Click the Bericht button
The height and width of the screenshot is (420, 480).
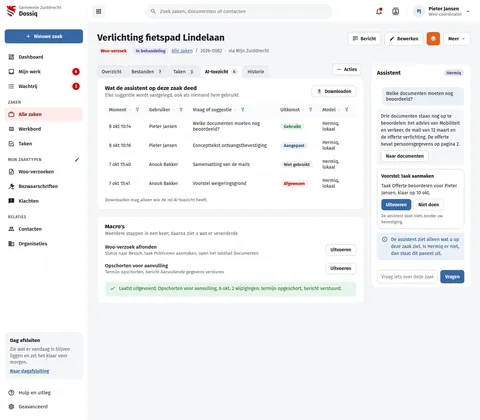pos(364,39)
